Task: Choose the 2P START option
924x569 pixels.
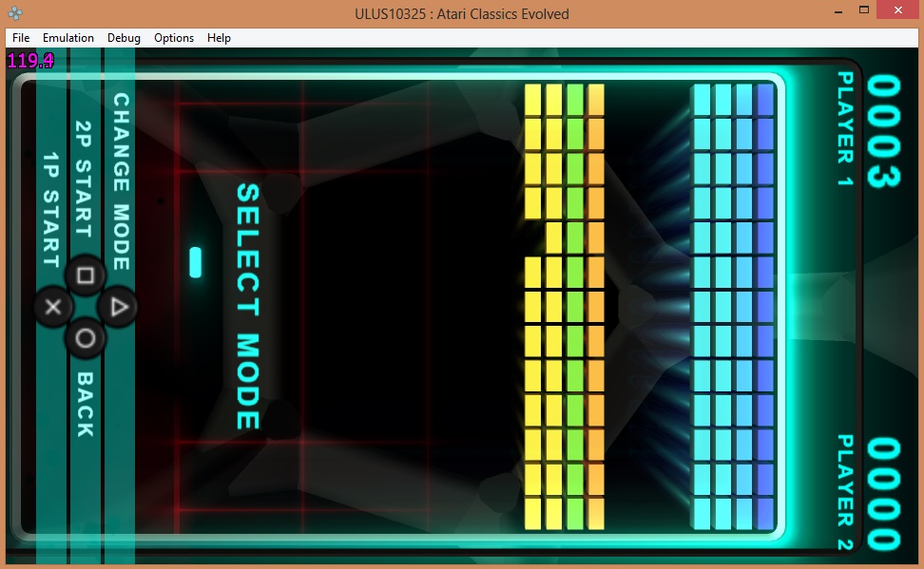Action: point(85,179)
